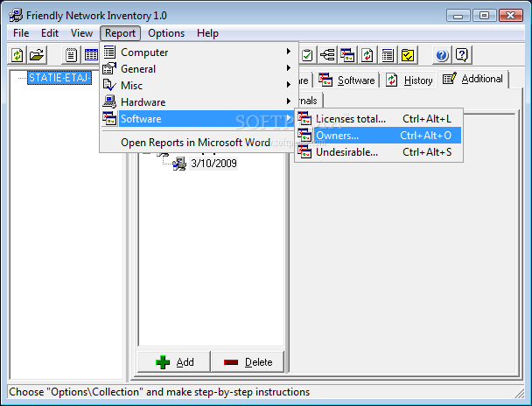Click the yellow question mark help icon
Viewport: 532px width, 406px height.
(x=462, y=55)
